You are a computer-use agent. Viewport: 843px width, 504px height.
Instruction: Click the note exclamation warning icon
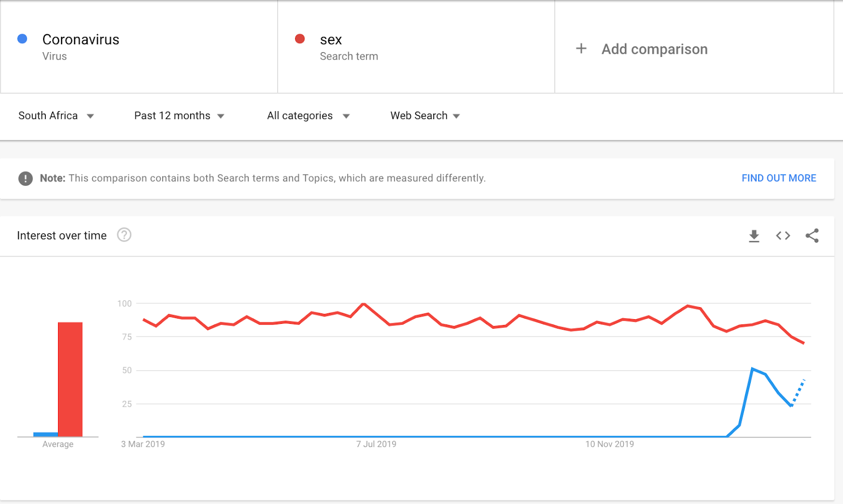25,179
